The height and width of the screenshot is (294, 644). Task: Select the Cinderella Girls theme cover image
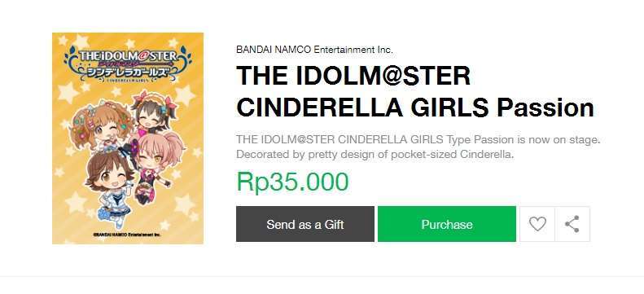pos(128,138)
